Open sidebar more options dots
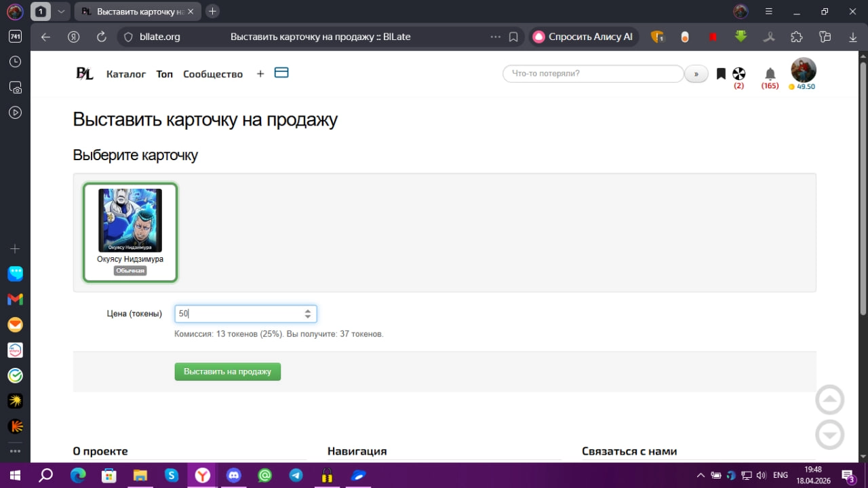Screen dimensions: 868x488 click(x=15, y=451)
